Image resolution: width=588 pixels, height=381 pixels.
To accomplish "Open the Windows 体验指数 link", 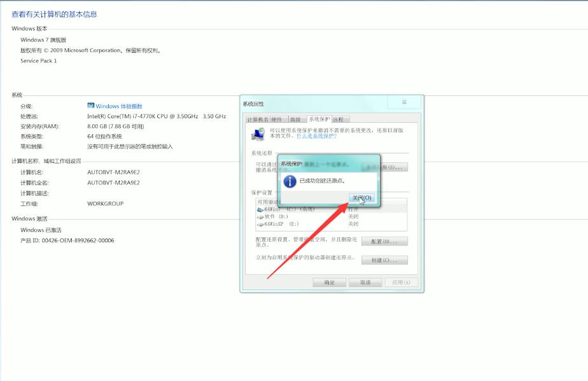I will point(119,106).
